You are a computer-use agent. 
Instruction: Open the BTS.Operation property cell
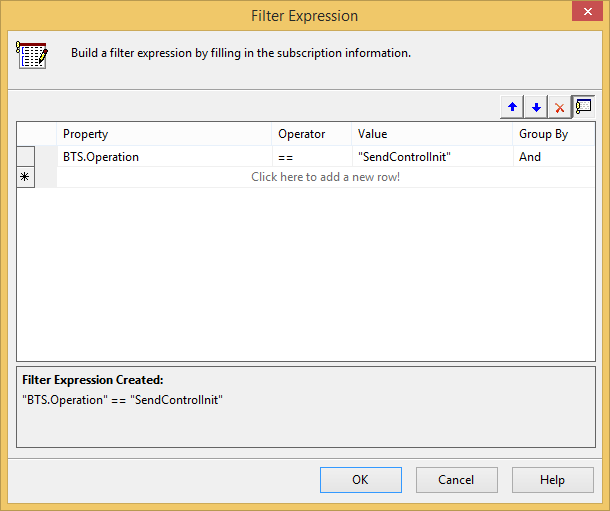click(x=164, y=157)
